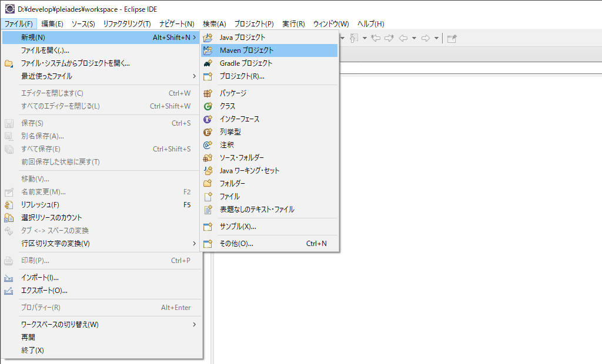Click the フォルダー icon in submenu

click(x=208, y=183)
